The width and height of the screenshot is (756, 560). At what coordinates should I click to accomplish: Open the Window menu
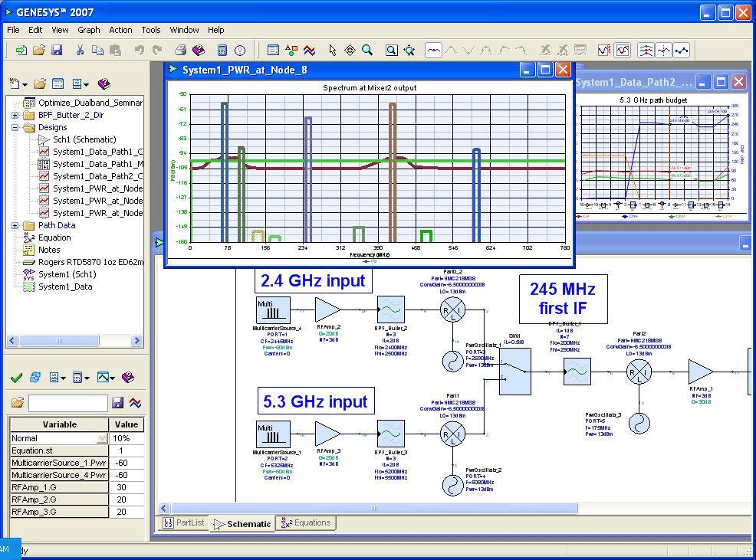184,30
